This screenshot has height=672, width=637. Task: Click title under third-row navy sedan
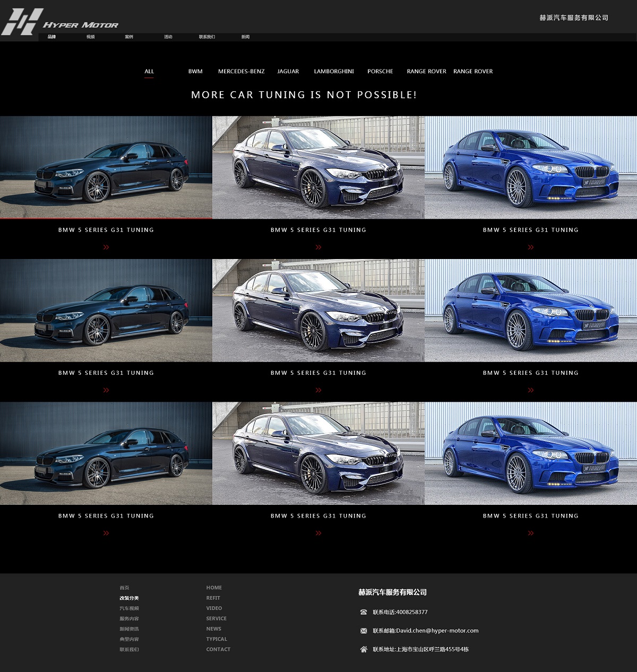pyautogui.click(x=318, y=515)
